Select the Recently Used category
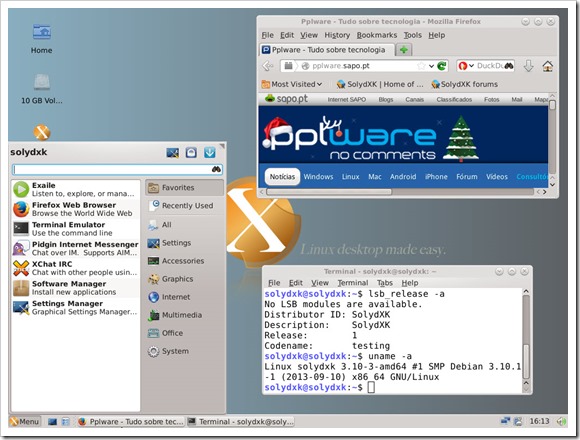Image resolution: width=580 pixels, height=440 pixels. [x=185, y=206]
